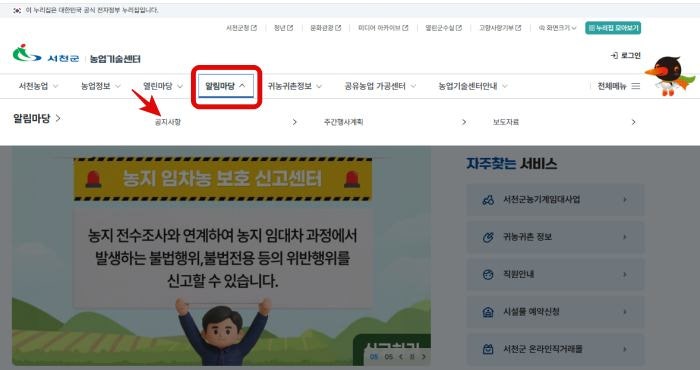700x370 pixels.
Task: Click the 서천군 logo emblem
Action: click(x=26, y=54)
